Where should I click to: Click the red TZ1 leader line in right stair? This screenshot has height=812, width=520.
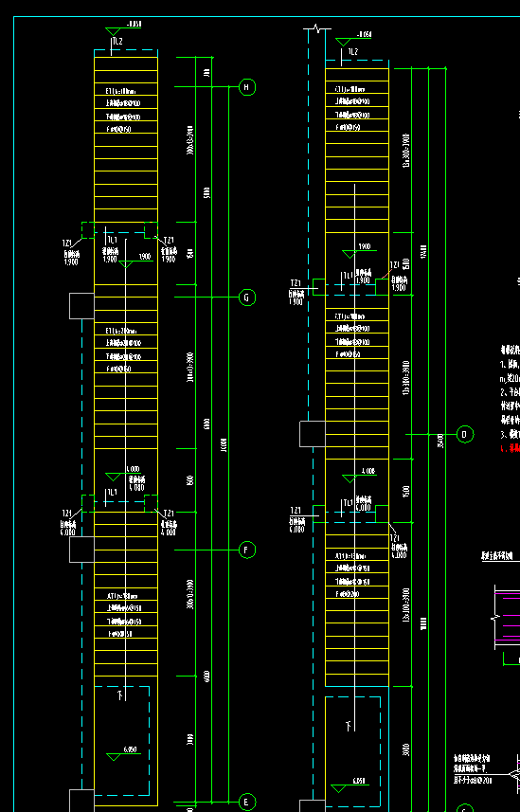point(386,274)
